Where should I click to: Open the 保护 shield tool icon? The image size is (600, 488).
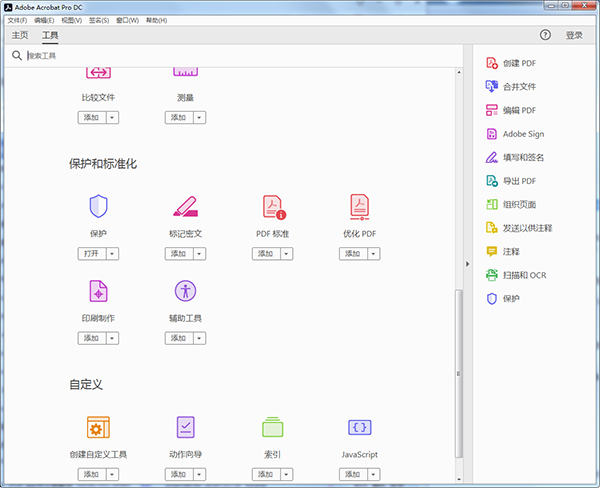[98, 206]
